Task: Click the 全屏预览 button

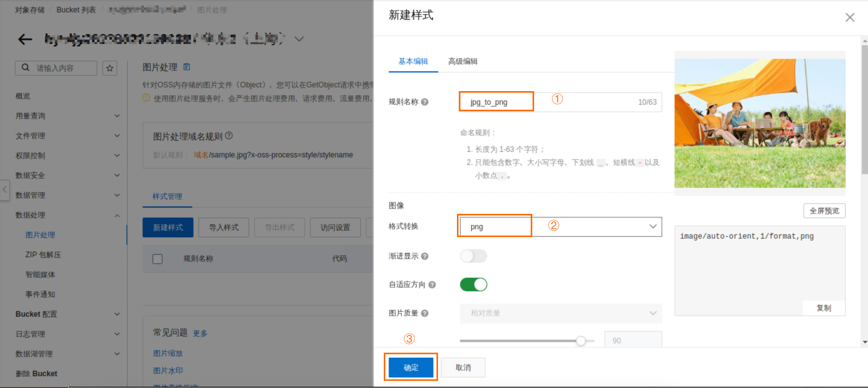Action: pyautogui.click(x=824, y=211)
